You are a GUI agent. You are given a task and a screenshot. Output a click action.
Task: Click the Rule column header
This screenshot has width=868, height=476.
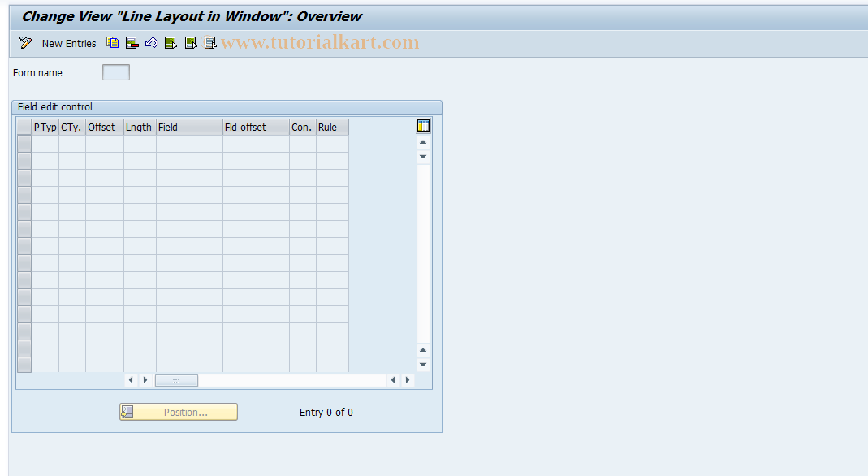tap(332, 128)
